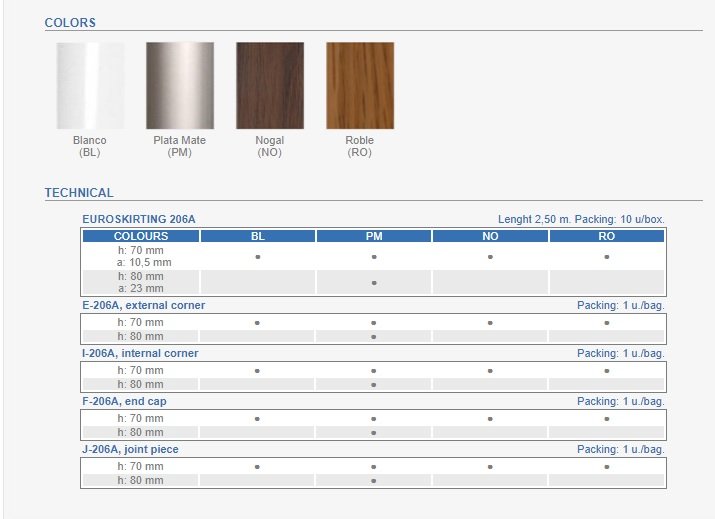
Task: Select the NO column header
Action: [490, 236]
